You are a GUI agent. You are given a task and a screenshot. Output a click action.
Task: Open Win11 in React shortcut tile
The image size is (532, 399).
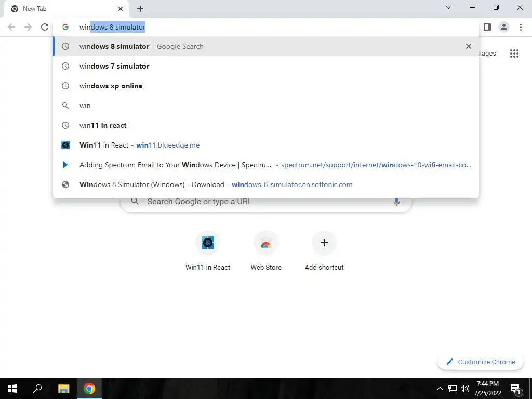[208, 251]
